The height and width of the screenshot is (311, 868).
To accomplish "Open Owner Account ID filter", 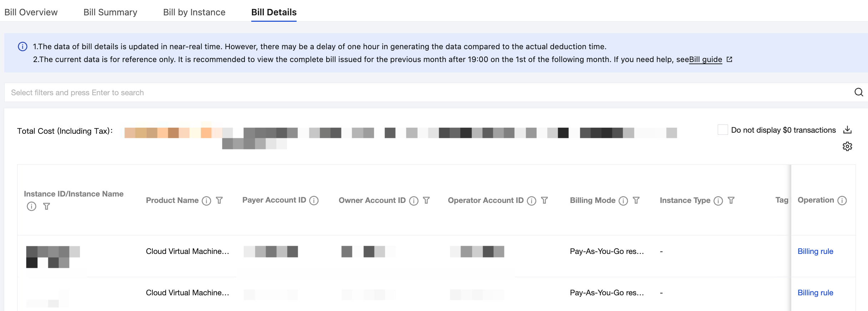I will 426,200.
